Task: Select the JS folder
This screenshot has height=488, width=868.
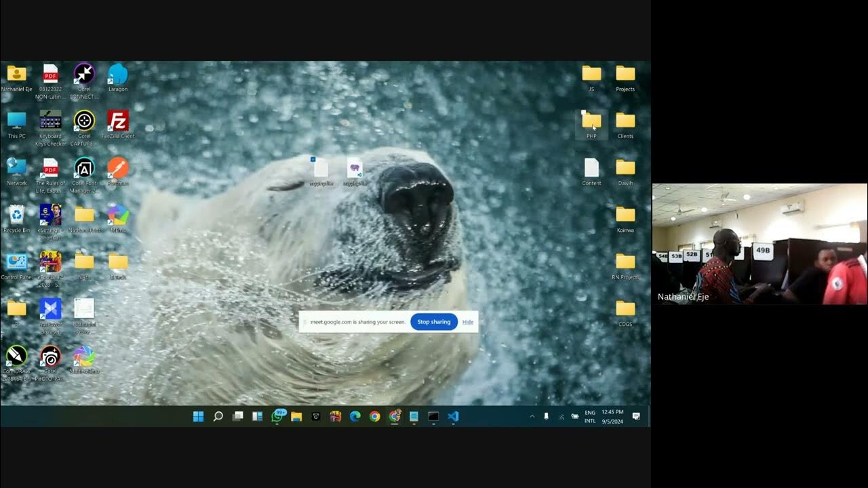Action: 591,78
